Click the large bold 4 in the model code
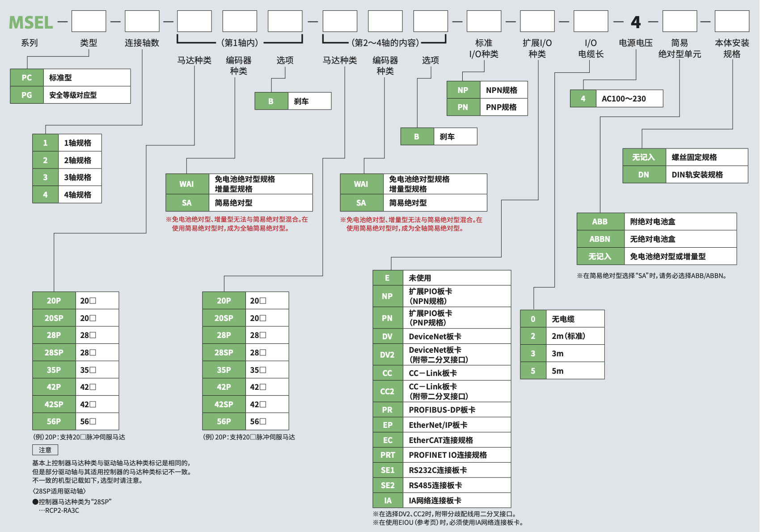The width and height of the screenshot is (760, 532). click(x=636, y=22)
